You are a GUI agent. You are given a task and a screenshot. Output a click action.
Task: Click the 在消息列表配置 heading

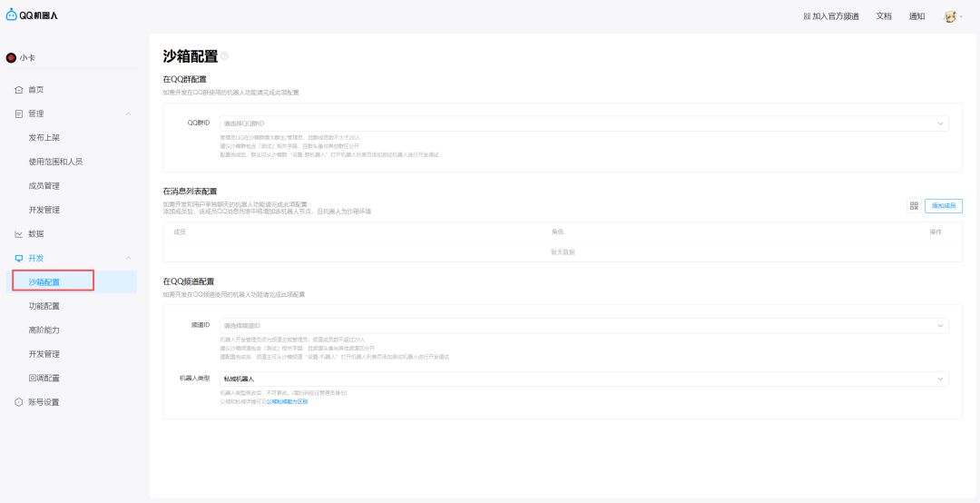click(190, 191)
